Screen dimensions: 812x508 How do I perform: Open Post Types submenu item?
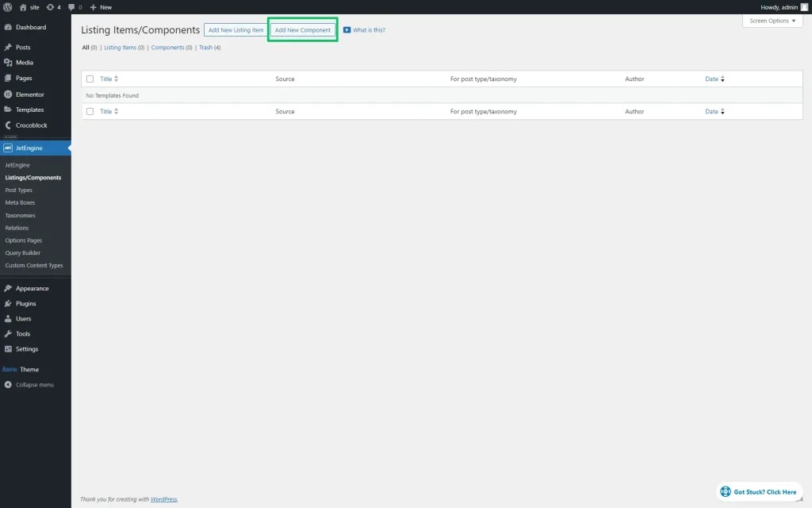[x=19, y=190]
